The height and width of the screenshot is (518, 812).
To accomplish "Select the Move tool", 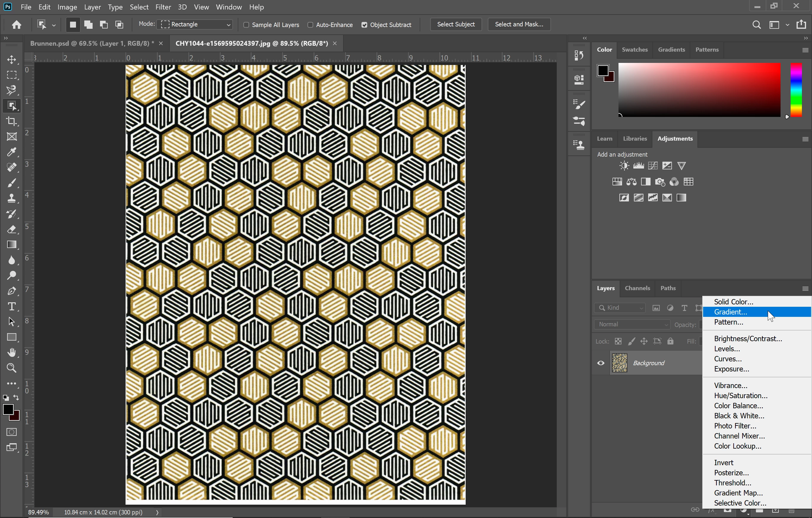I will click(12, 60).
